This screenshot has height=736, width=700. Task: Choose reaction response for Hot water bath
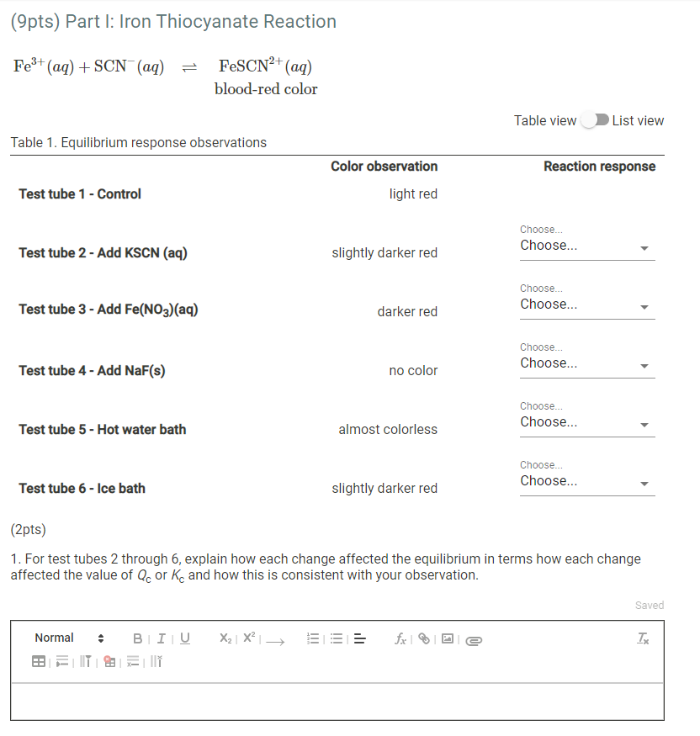(x=587, y=422)
